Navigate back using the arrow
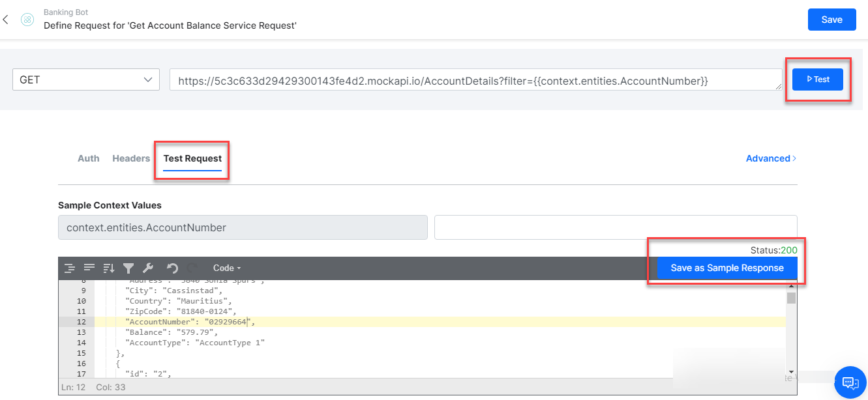This screenshot has height=400, width=868. (6, 20)
